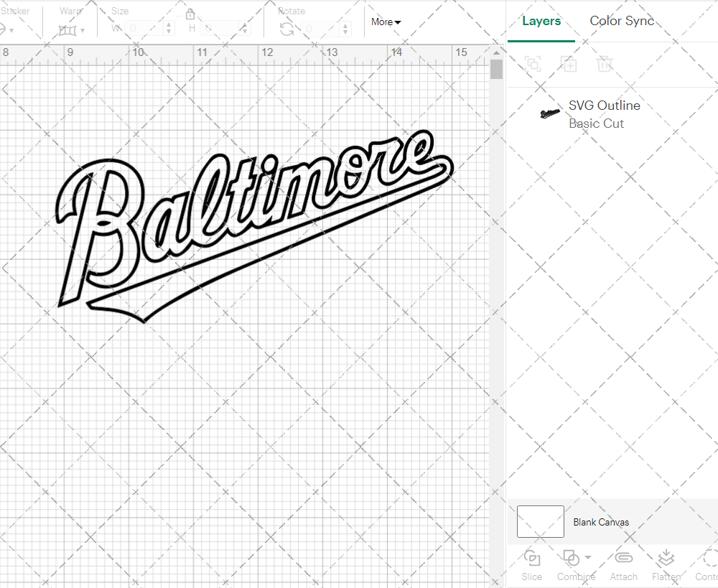
Task: Click the Width size input field
Action: coord(144,29)
